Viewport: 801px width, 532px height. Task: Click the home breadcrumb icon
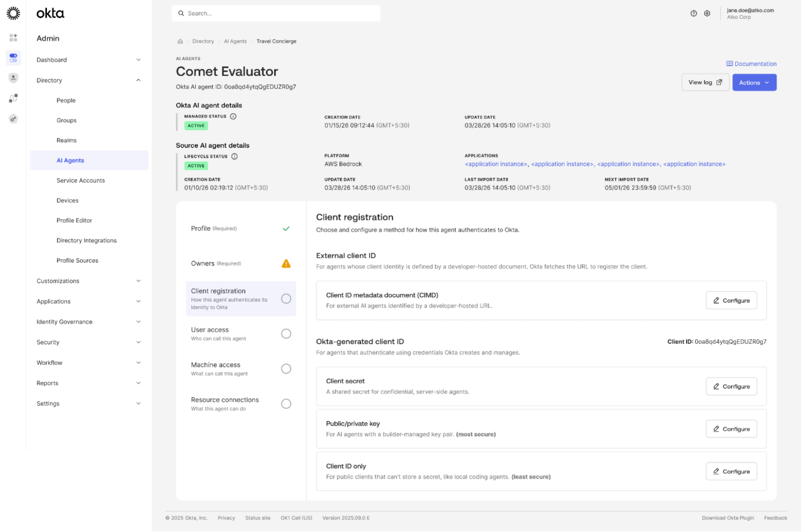click(x=180, y=41)
